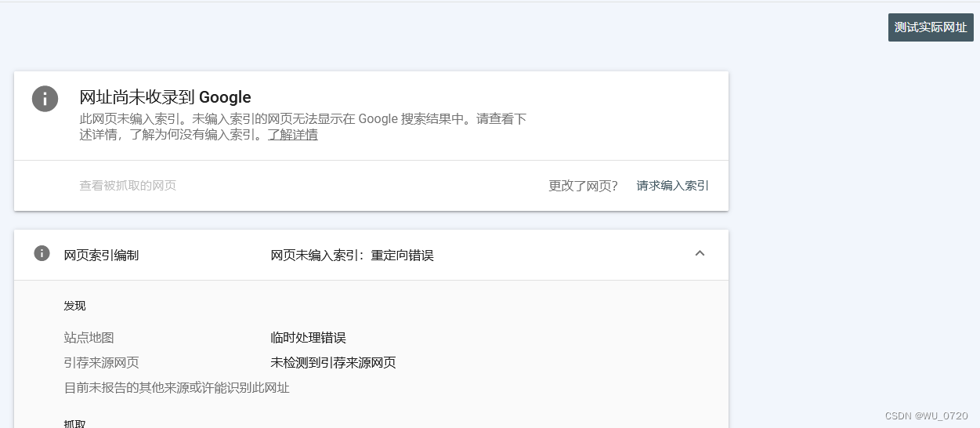The width and height of the screenshot is (980, 428).
Task: Click the 测试实际网址 button
Action: coord(931,27)
